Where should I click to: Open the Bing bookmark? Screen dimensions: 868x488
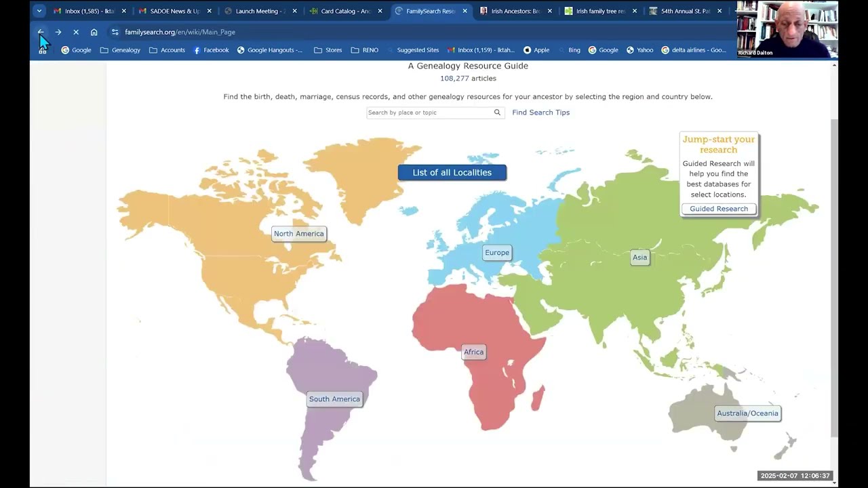point(569,50)
